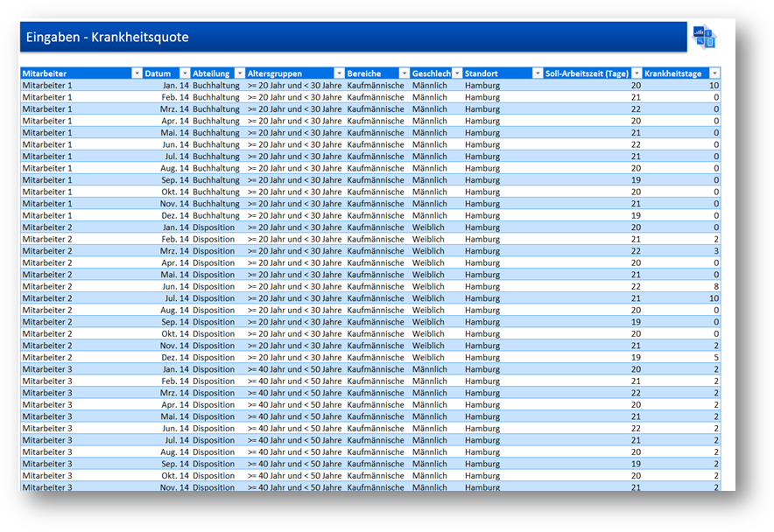Expand the Bereiche column filter
This screenshot has height=532, width=774.
click(404, 73)
